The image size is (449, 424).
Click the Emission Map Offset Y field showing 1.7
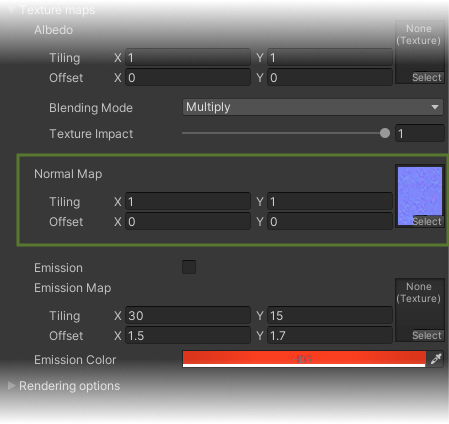pos(330,335)
